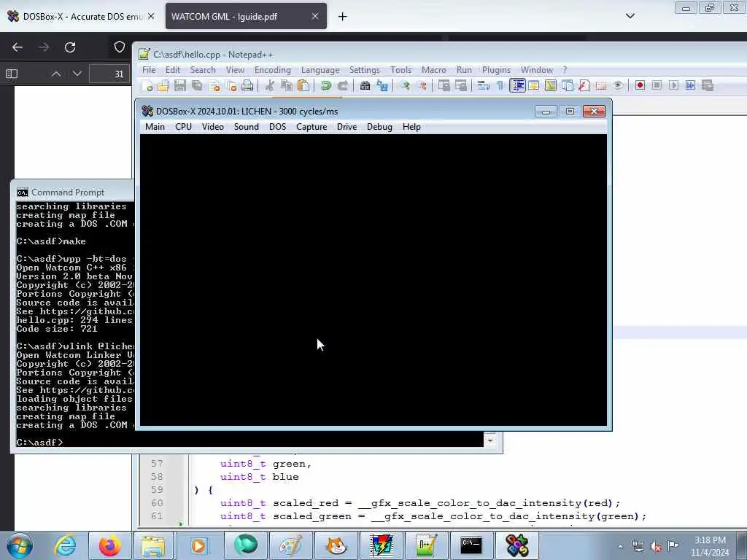Click the Copy icon in Notepad++ toolbar
747x560 pixels.
pyautogui.click(x=286, y=86)
